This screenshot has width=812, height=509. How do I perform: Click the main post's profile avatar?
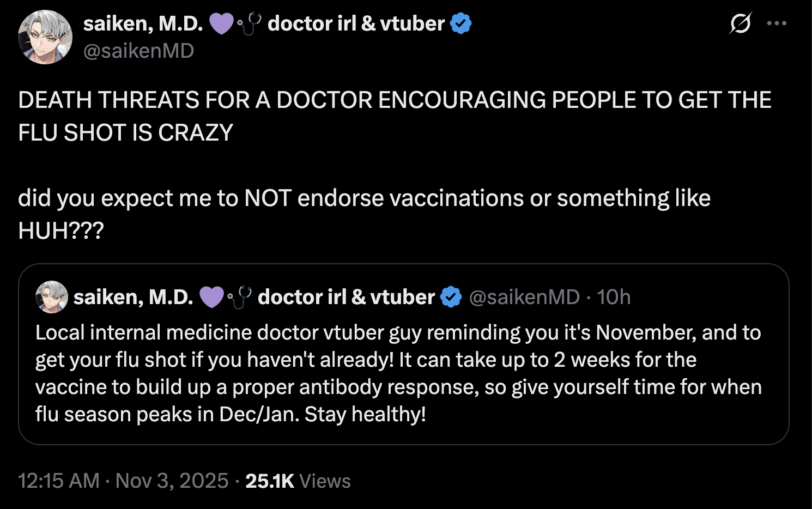coord(45,37)
